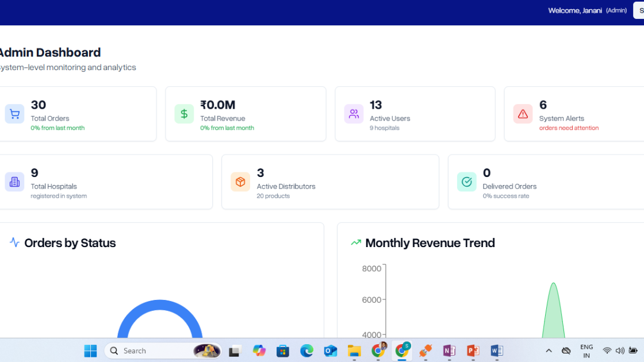Switch to Chrome with the photo profile badge
The image size is (644, 362).
coord(378,350)
